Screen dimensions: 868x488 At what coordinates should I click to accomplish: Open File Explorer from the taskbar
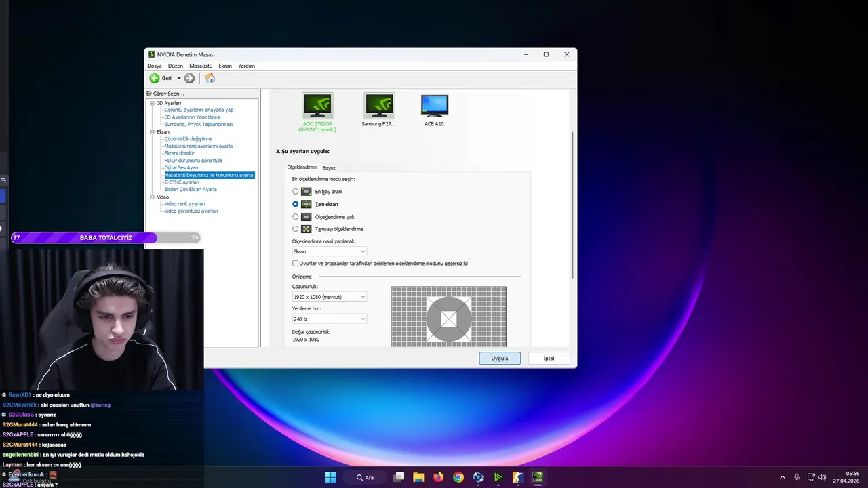click(418, 477)
